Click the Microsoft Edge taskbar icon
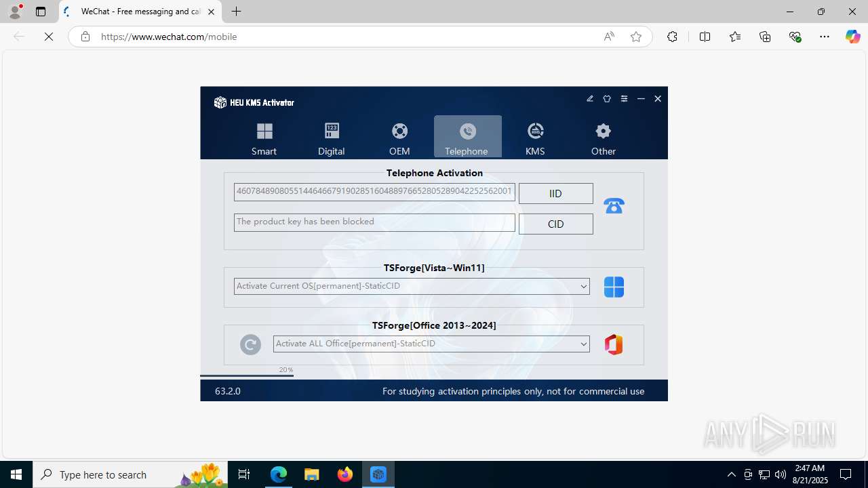The height and width of the screenshot is (488, 868). point(279,474)
